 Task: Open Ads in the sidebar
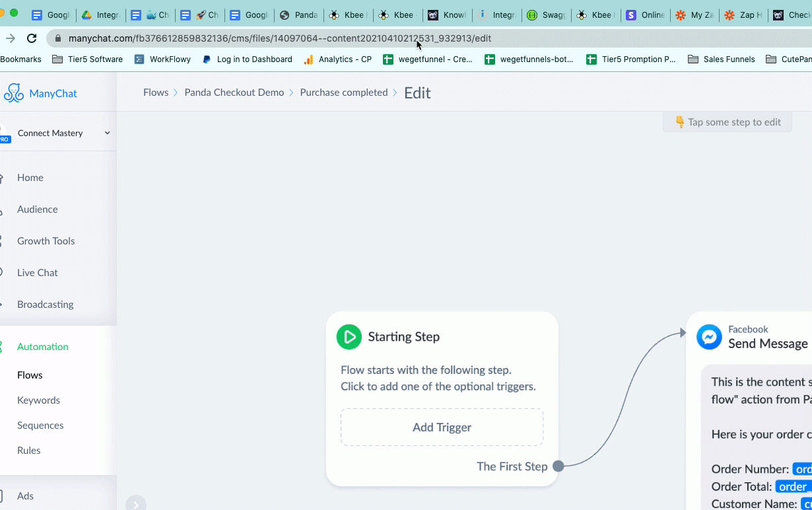[26, 496]
